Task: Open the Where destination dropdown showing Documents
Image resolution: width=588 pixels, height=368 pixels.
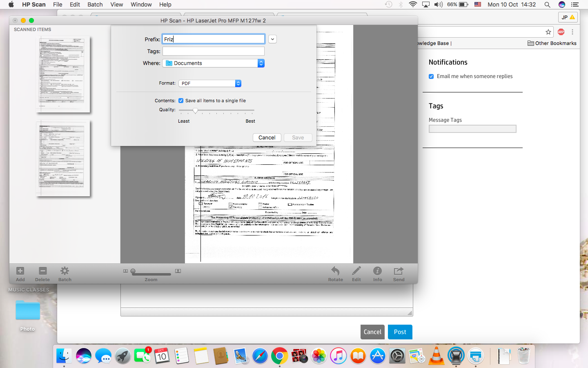Action: point(261,63)
